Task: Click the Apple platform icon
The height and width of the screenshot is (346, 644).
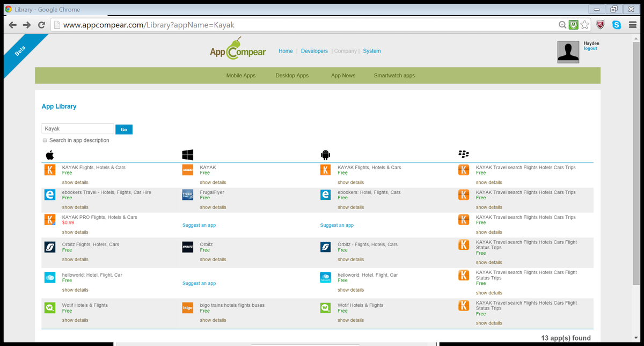Action: (x=49, y=155)
